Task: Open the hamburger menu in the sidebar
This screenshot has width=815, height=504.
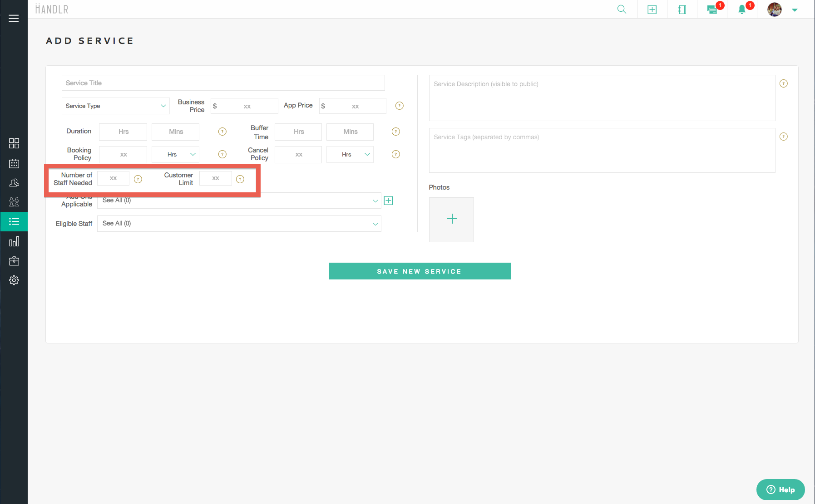Action: 14,19
